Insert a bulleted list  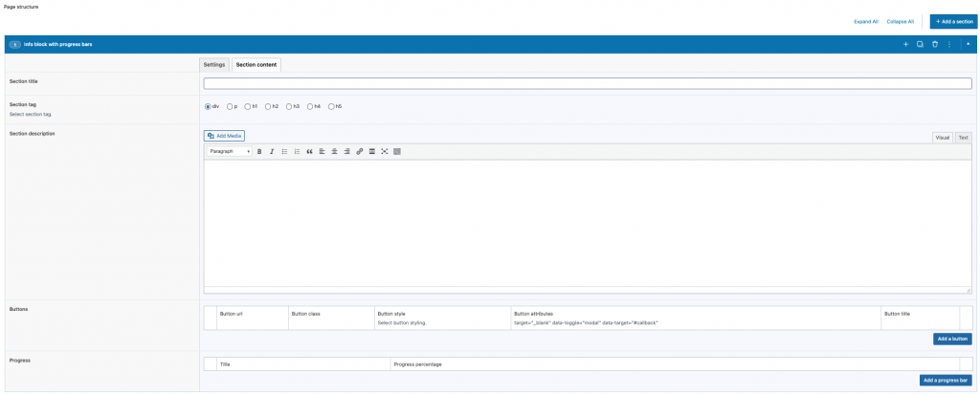(x=284, y=151)
